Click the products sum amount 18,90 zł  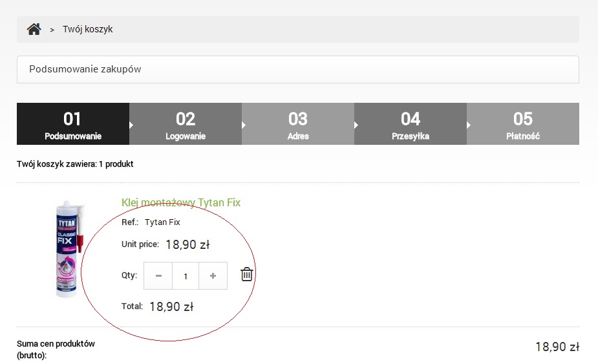pos(557,347)
